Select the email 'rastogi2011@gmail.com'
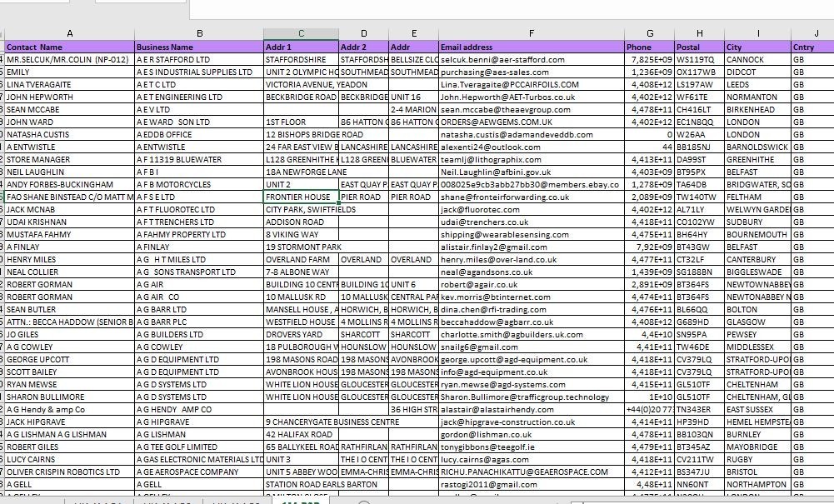The width and height of the screenshot is (834, 504). [x=532, y=484]
